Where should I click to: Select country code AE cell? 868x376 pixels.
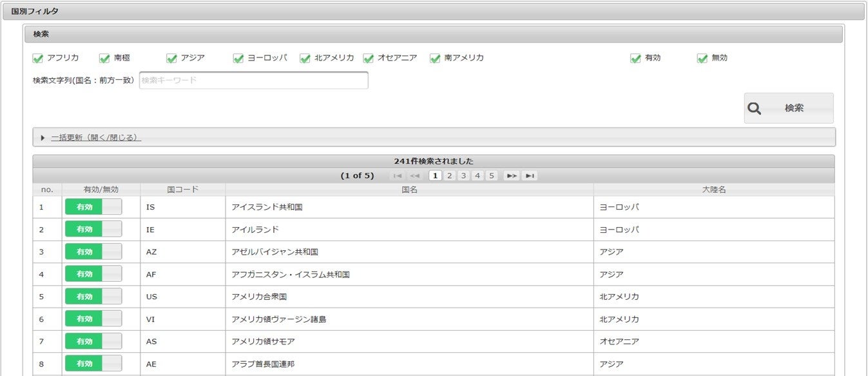(183, 364)
